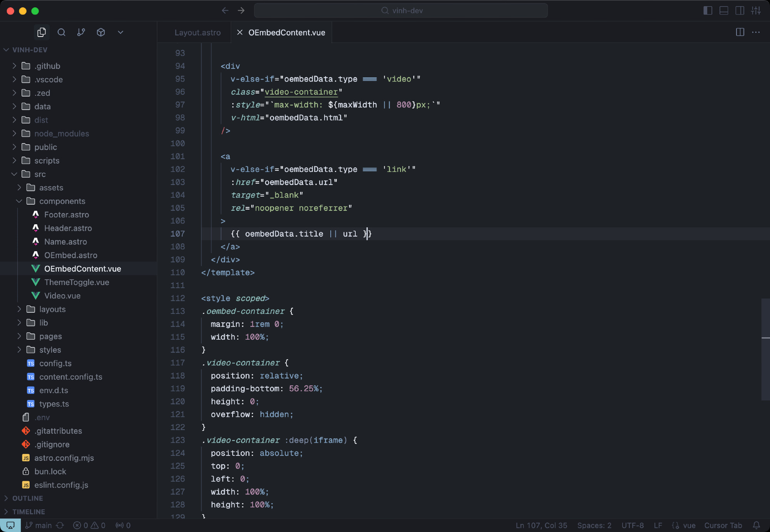Expand the TIMELINE section
Screen dimensions: 770x532
(79, 512)
